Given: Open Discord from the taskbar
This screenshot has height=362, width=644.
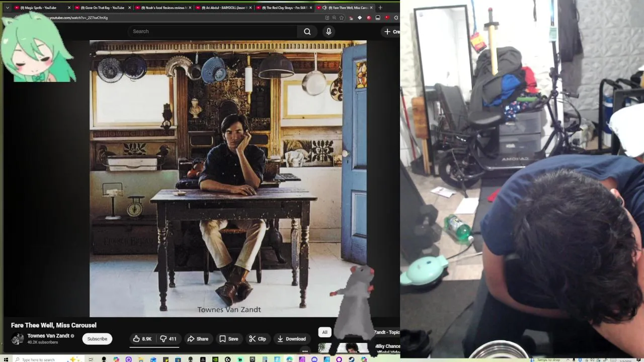Looking at the screenshot, I should [x=314, y=359].
